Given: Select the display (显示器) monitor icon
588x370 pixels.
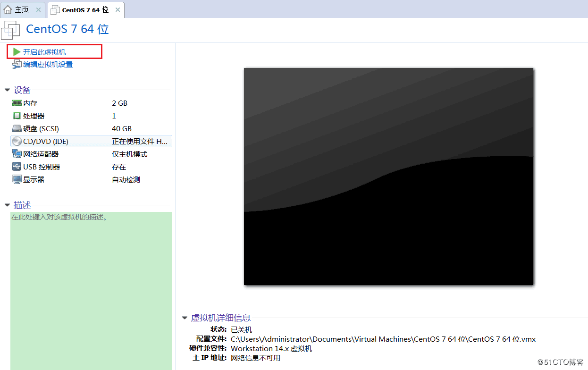Looking at the screenshot, I should click(x=17, y=179).
